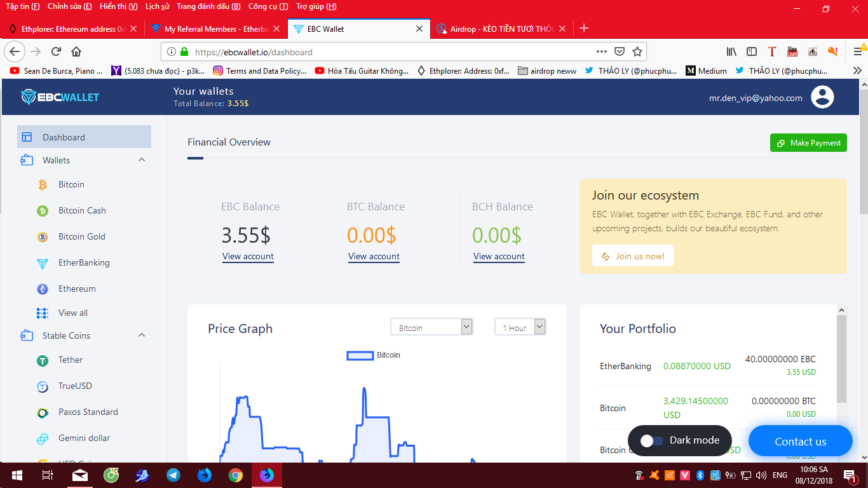Open a new browser tab

pyautogui.click(x=584, y=28)
